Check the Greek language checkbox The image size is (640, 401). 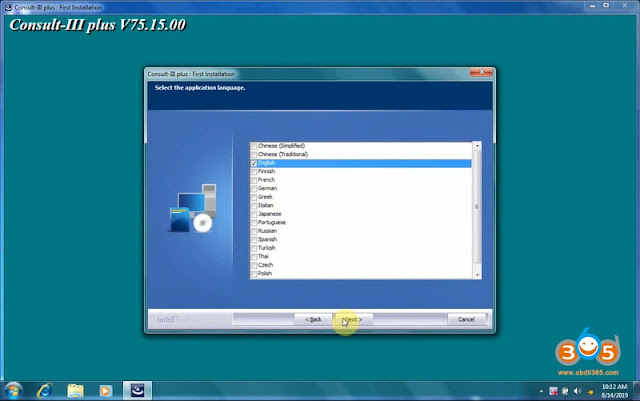tap(254, 197)
